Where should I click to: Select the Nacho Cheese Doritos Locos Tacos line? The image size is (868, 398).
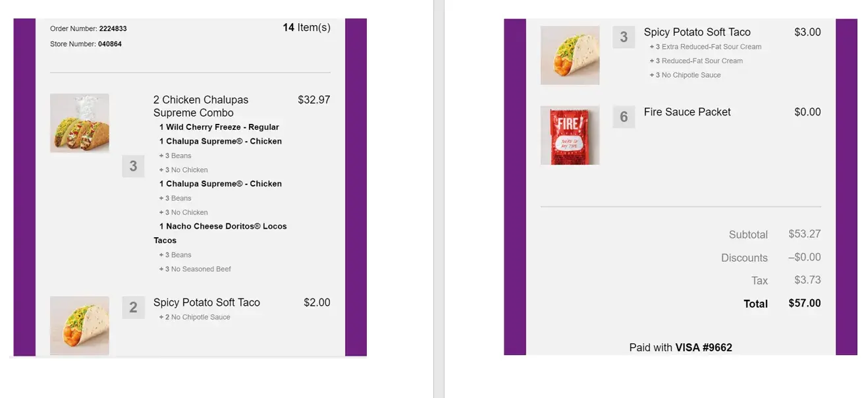click(x=221, y=233)
